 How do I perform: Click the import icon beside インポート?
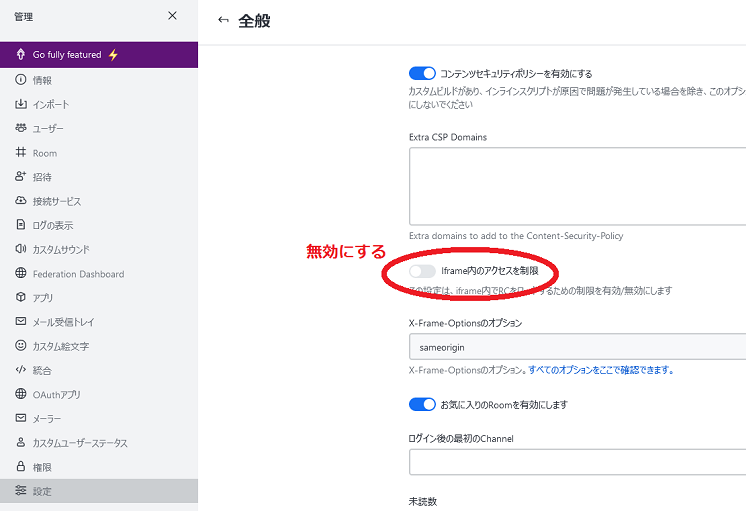point(20,104)
